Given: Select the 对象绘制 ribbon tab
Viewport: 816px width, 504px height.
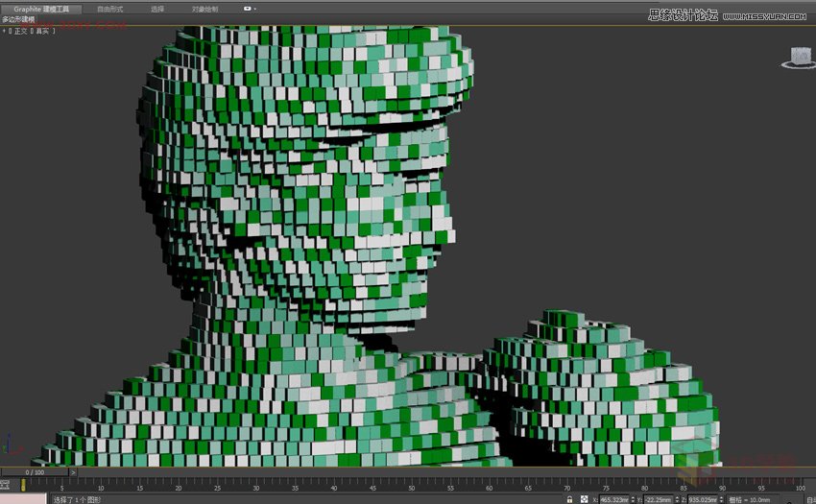Looking at the screenshot, I should click(204, 9).
